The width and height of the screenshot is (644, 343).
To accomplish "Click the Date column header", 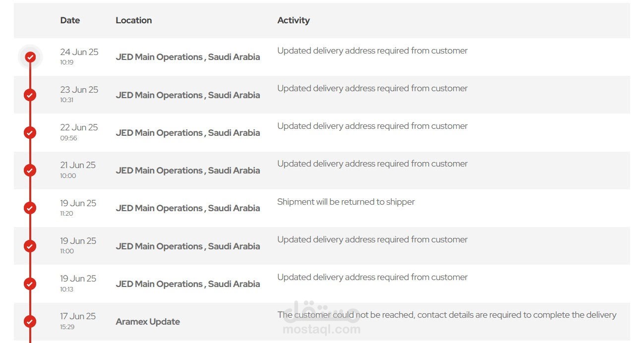I will (x=70, y=20).
